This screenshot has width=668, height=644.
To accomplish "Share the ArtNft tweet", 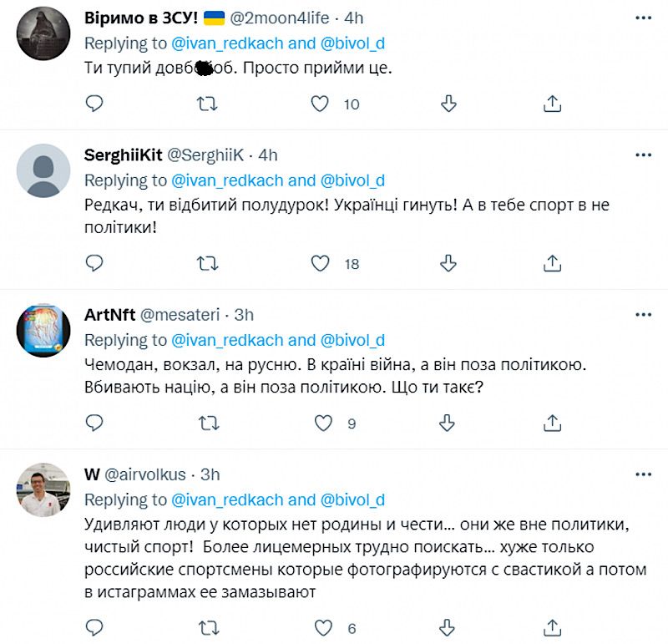I will pos(552,423).
